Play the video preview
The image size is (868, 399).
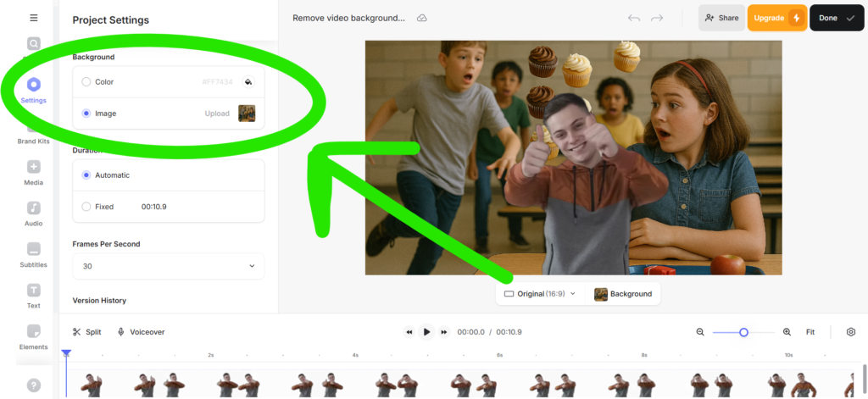tap(426, 332)
